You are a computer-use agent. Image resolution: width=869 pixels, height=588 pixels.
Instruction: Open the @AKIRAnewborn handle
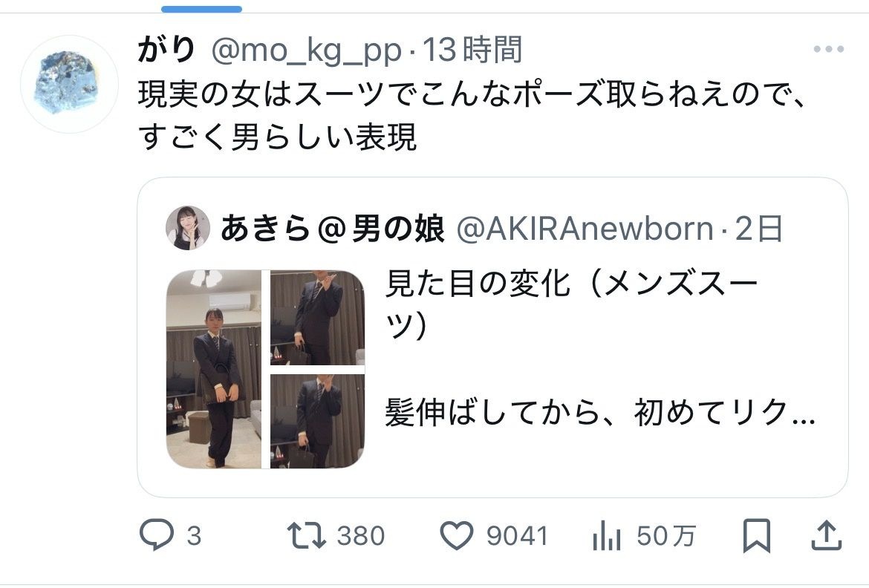(x=585, y=229)
